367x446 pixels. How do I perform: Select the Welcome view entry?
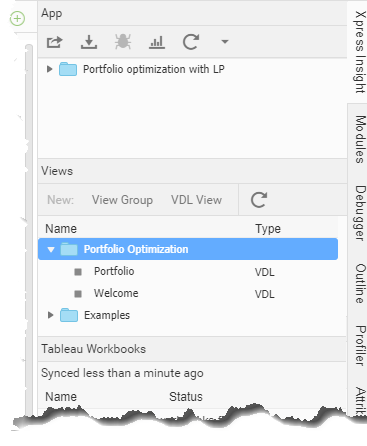coord(116,293)
